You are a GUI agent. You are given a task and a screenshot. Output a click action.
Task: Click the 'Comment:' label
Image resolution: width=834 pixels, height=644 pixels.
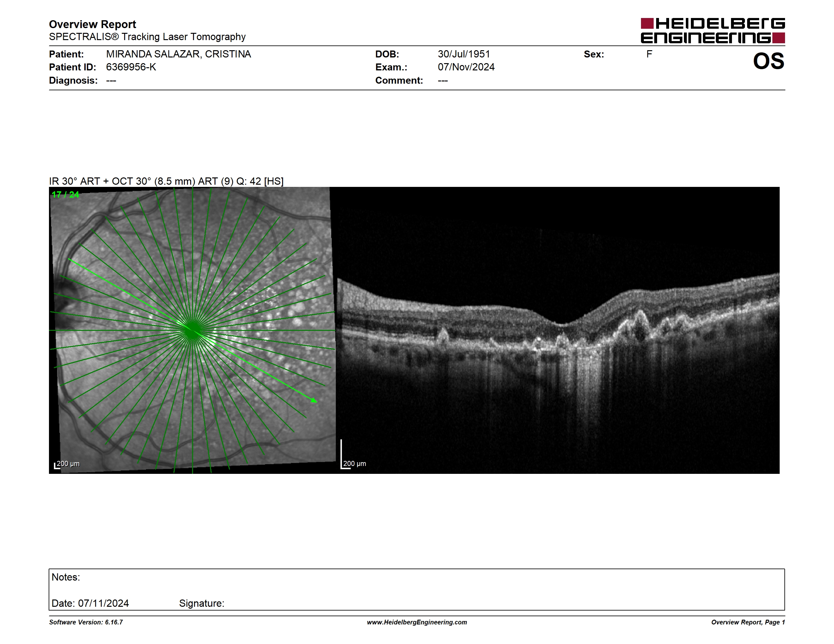399,80
